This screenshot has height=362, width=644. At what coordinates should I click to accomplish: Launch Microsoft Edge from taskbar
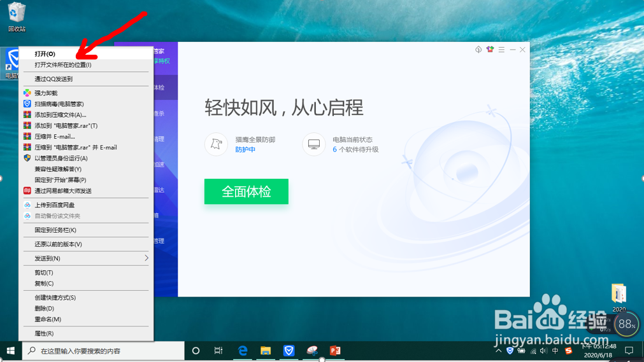pyautogui.click(x=243, y=351)
